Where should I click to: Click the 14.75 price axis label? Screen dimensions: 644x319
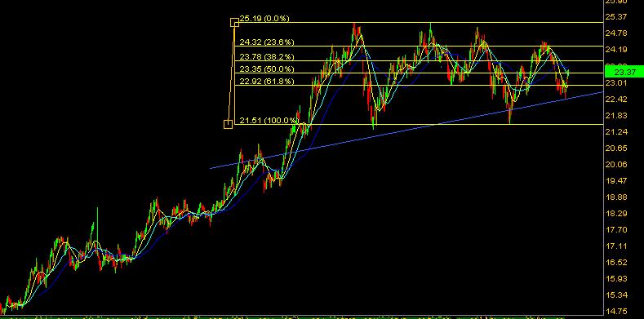click(616, 311)
